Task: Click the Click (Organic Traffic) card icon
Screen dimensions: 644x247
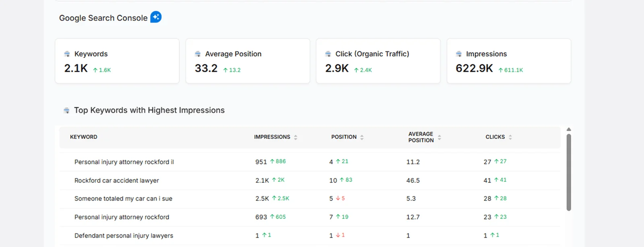Action: (x=328, y=54)
